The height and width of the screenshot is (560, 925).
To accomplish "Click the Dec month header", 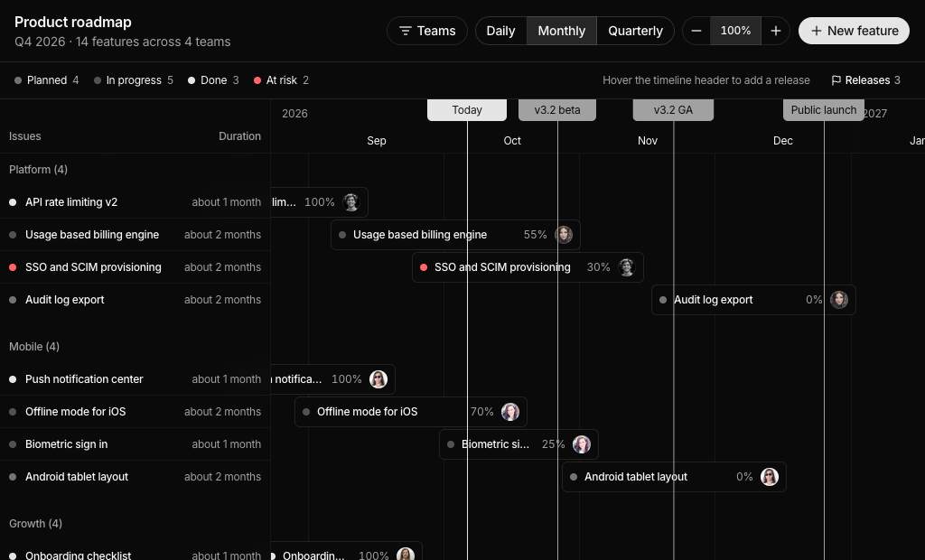I will pos(783,140).
